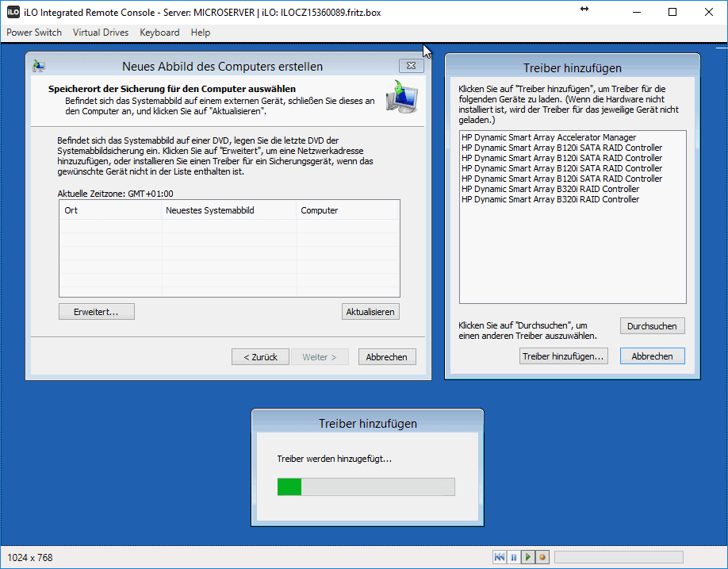Click the orange record icon

click(542, 556)
